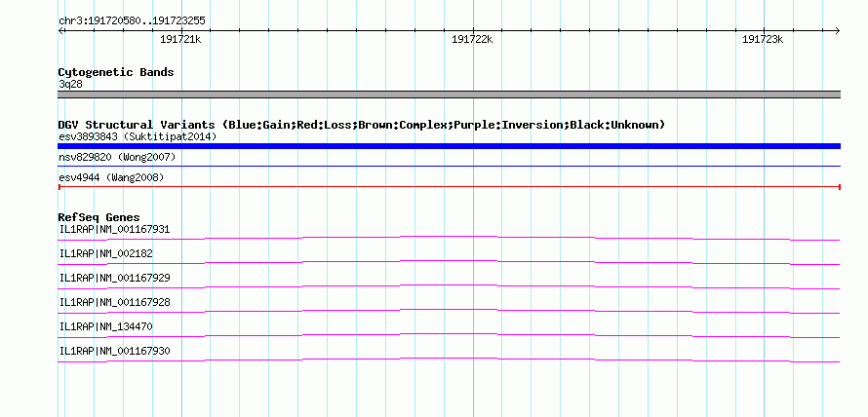Open the esv3893843 (Suktitipat2014) variant label
Viewport: 868px width, 417px height.
tap(138, 136)
